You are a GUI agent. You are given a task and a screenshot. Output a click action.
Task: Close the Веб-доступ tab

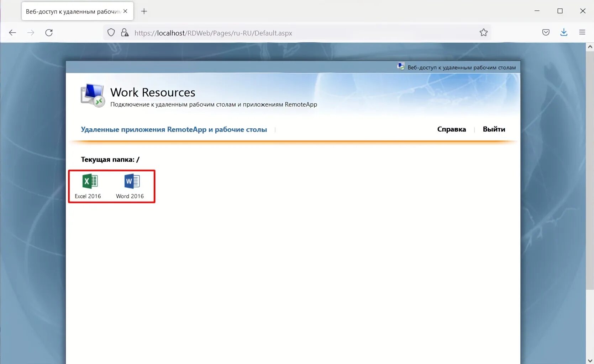(x=125, y=11)
